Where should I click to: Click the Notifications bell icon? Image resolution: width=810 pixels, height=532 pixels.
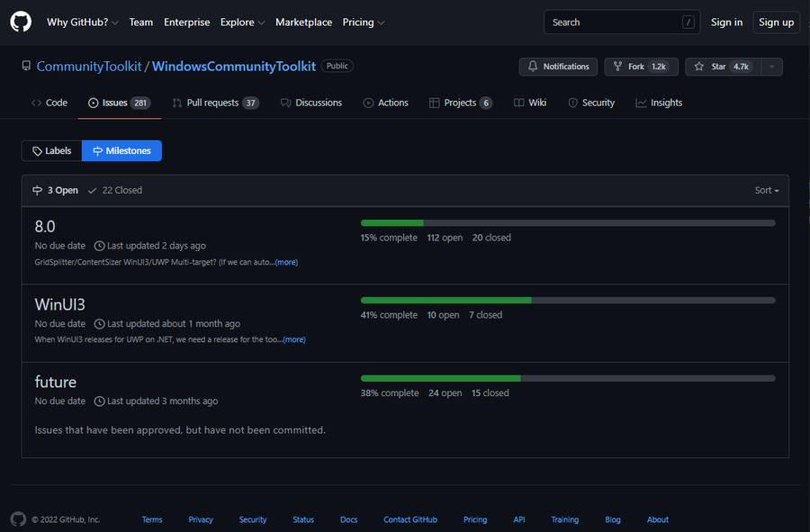coord(533,66)
